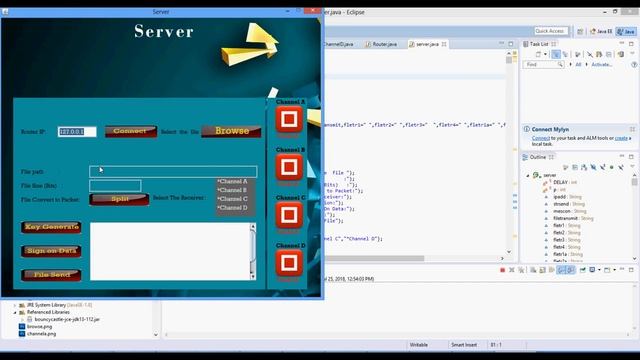This screenshot has height=360, width=640.
Task: Click the Split button
Action: click(119, 199)
